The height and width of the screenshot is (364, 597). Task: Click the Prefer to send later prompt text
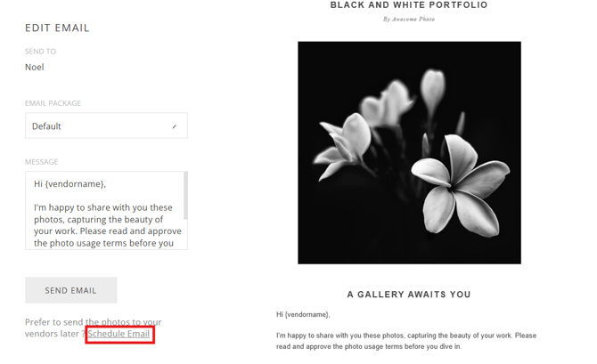pos(93,322)
